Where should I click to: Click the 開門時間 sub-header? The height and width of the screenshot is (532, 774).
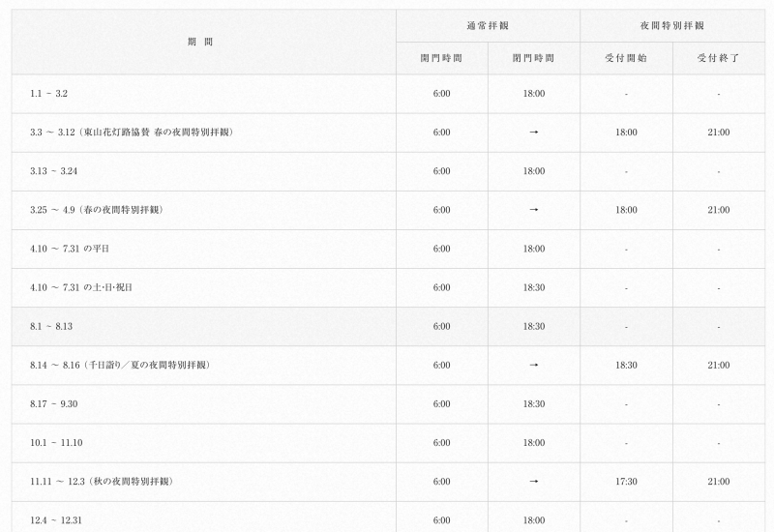441,59
